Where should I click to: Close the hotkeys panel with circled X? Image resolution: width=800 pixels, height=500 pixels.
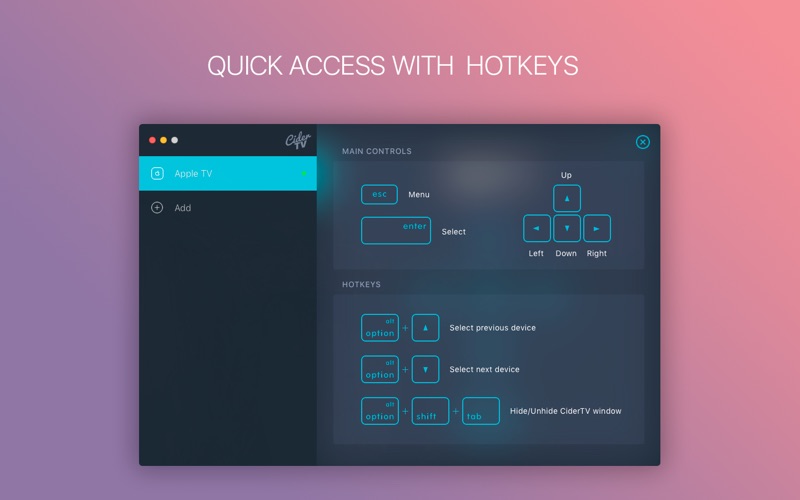(643, 142)
